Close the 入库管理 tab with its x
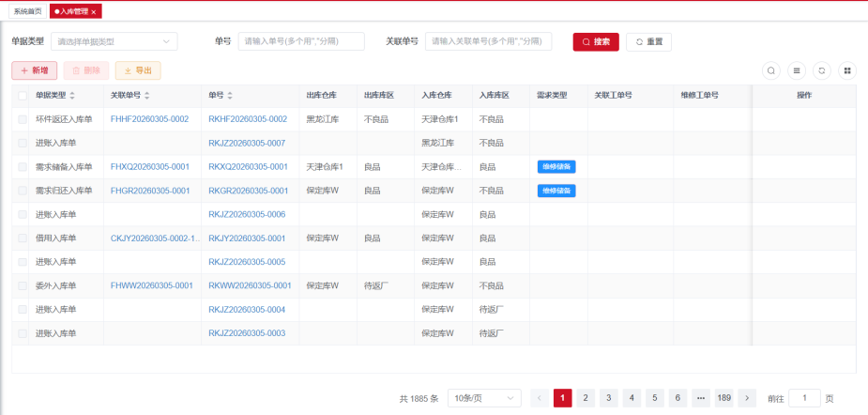Image resolution: width=868 pixels, height=415 pixels. click(94, 11)
